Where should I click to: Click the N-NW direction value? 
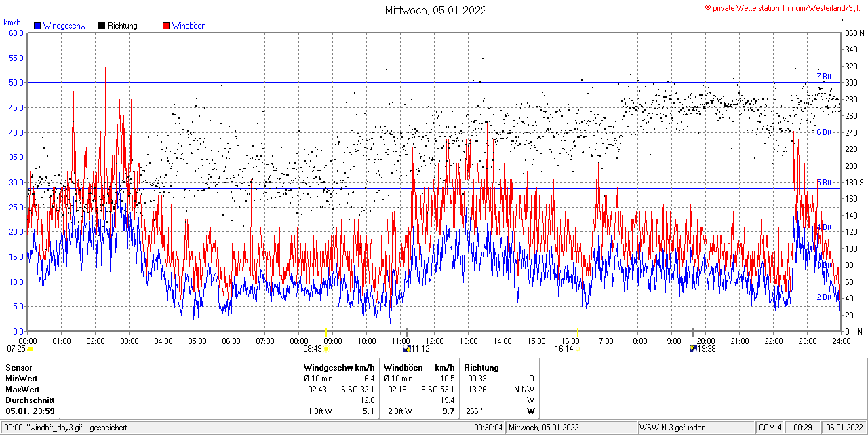pos(524,390)
